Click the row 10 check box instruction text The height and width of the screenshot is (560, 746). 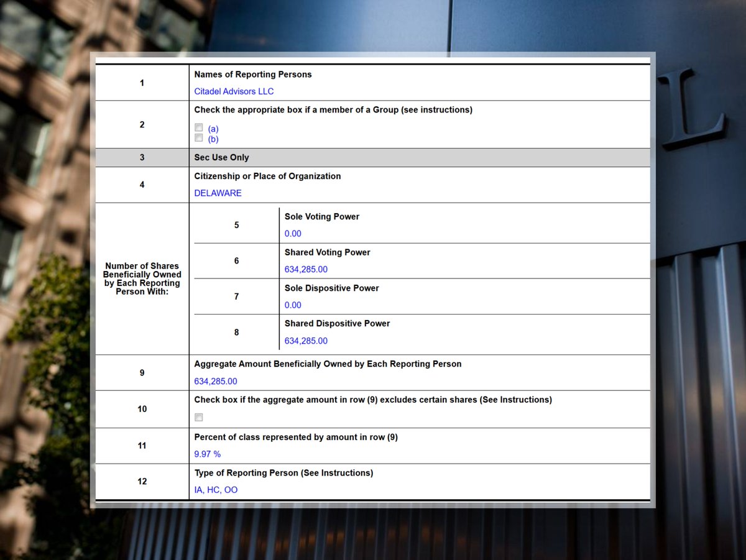[373, 400]
